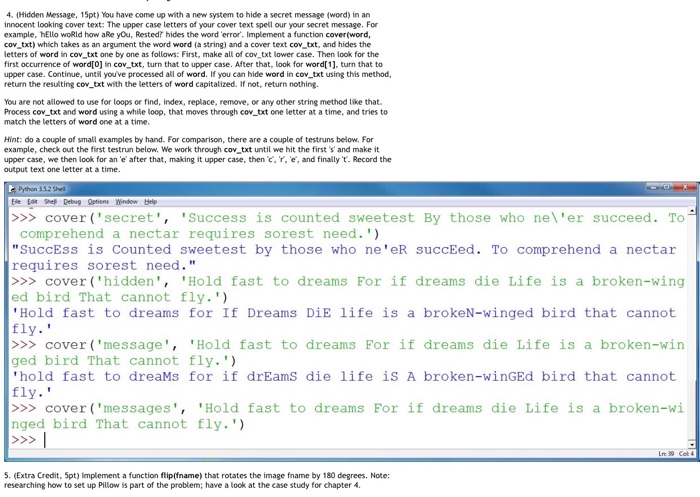Image resolution: width=700 pixels, height=497 pixels.
Task: Close the Python 3.5.2 Shell window
Action: (x=685, y=187)
